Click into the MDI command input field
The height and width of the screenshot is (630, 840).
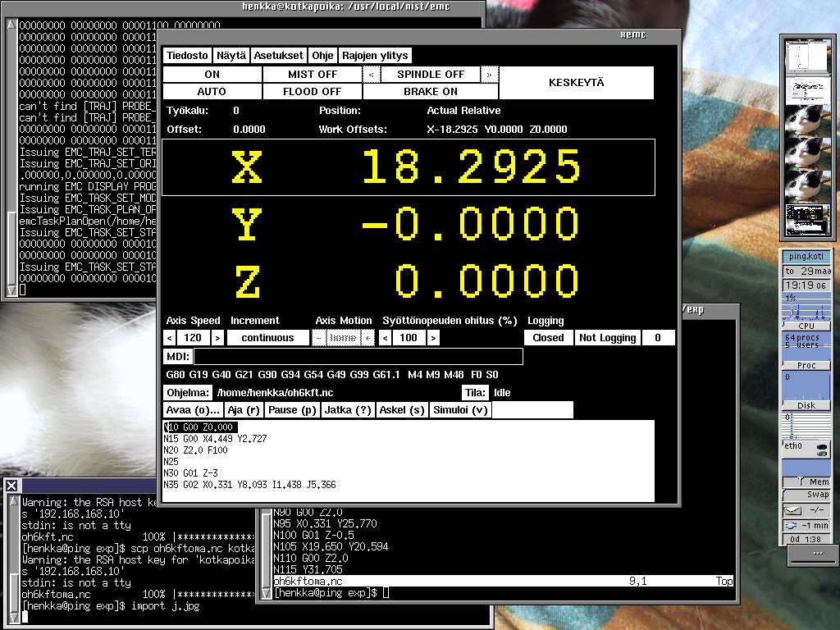tap(358, 357)
